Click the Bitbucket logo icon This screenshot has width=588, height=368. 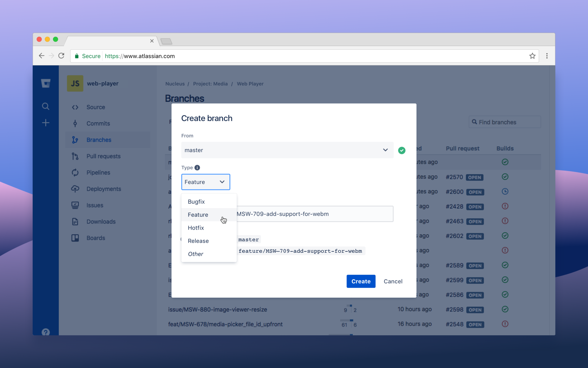(46, 83)
